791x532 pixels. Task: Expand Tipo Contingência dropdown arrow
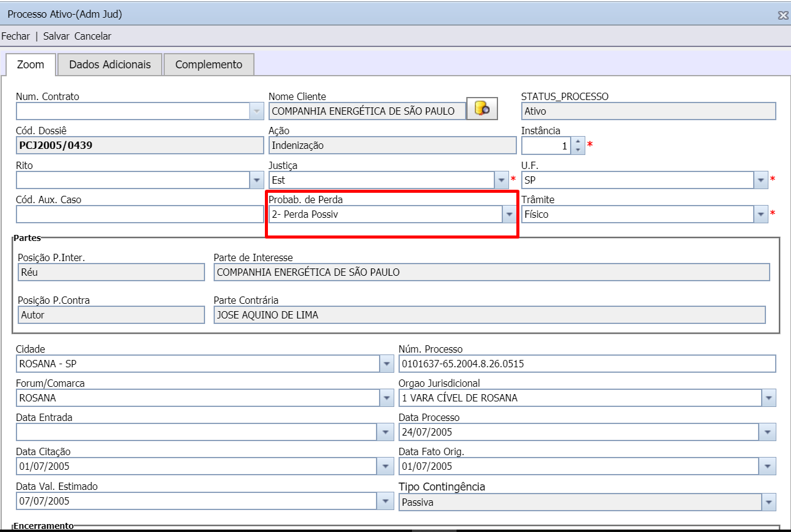pos(769,502)
